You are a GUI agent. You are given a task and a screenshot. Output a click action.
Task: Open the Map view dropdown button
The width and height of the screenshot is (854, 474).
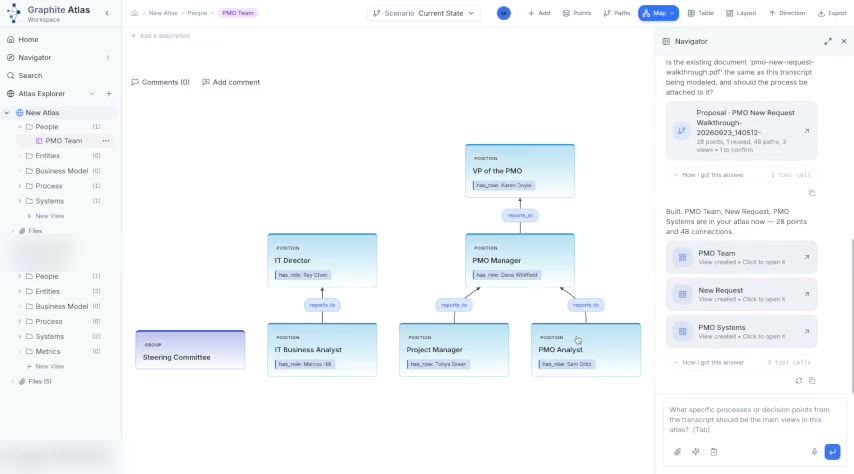(x=658, y=13)
